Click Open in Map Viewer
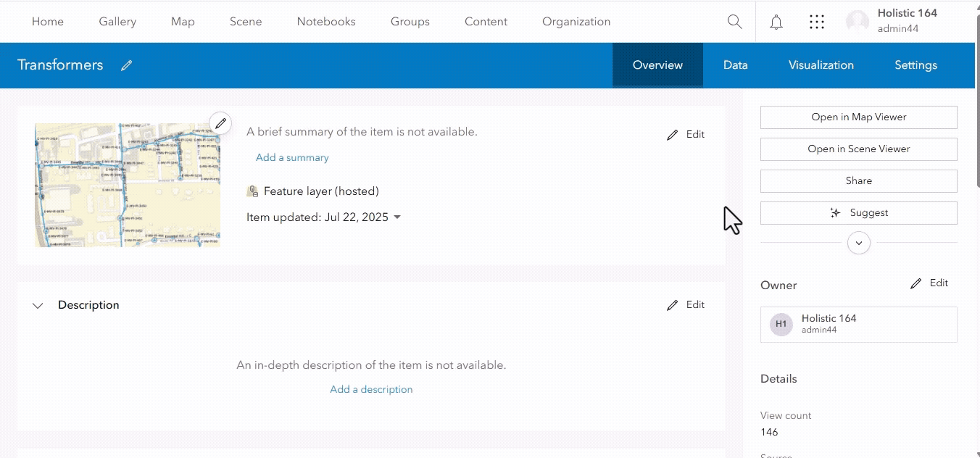Image resolution: width=980 pixels, height=458 pixels. tap(858, 117)
